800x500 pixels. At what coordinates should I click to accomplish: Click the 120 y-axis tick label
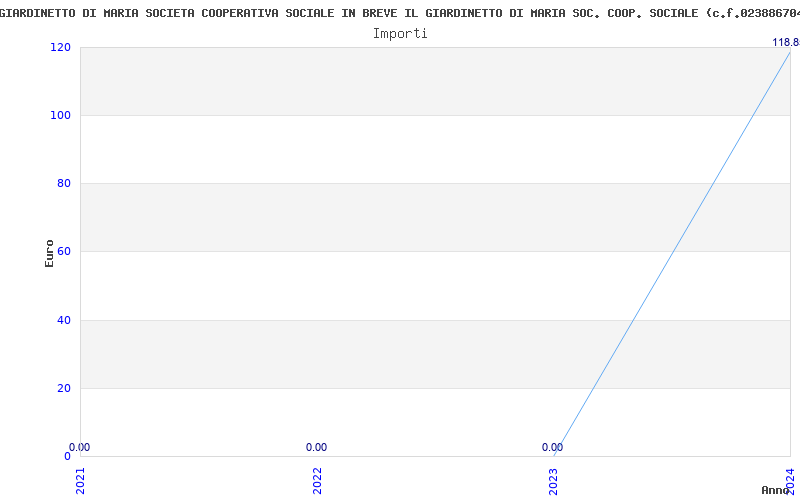coord(60,47)
